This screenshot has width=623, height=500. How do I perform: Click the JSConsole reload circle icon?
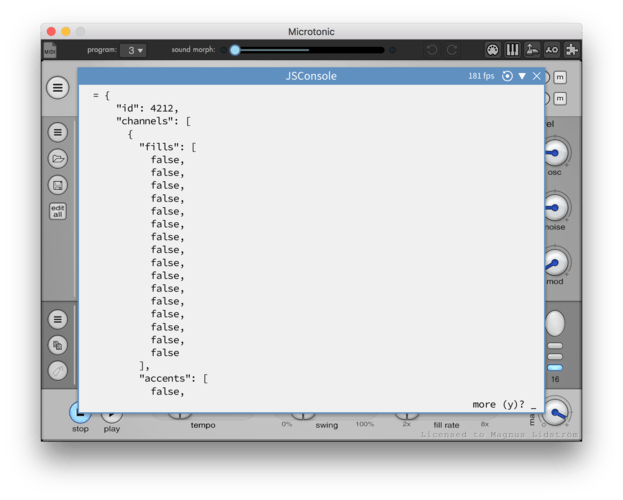tap(507, 76)
